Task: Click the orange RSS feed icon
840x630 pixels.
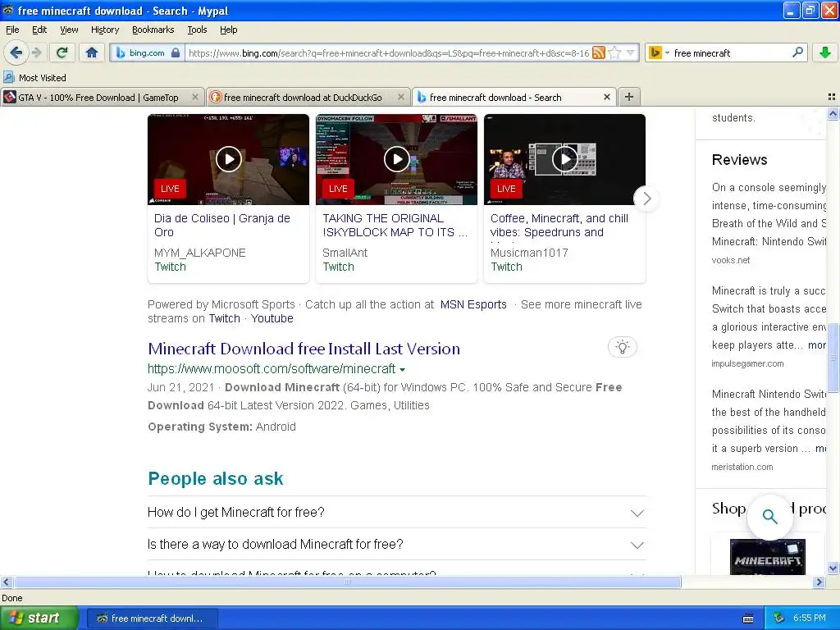Action: point(599,52)
